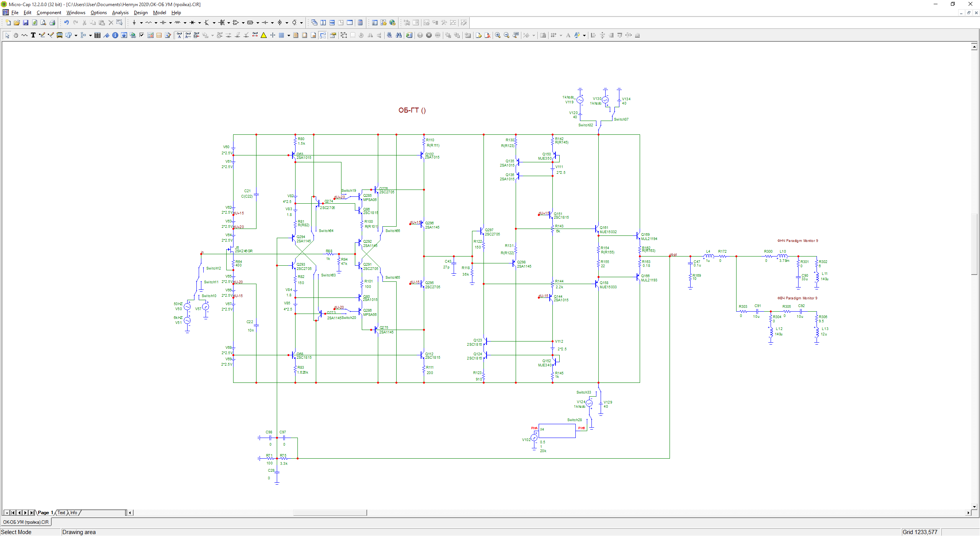980x536 pixels.
Task: Toggle the checkbox toolbar option
Action: pyautogui.click(x=142, y=35)
